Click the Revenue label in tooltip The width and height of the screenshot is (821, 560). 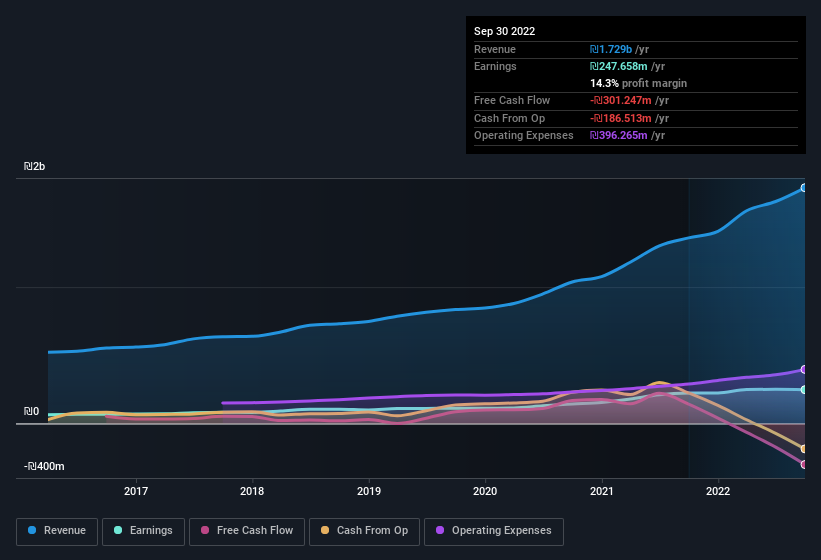[495, 49]
